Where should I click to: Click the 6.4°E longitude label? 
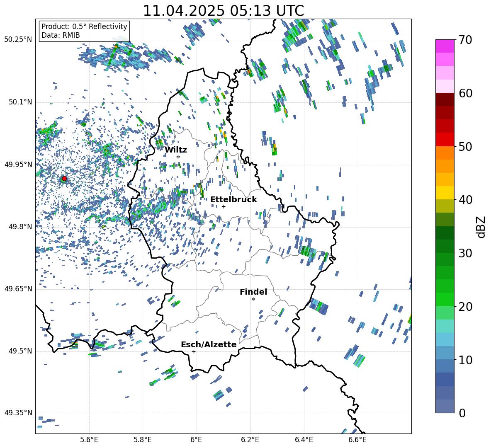pyautogui.click(x=304, y=440)
